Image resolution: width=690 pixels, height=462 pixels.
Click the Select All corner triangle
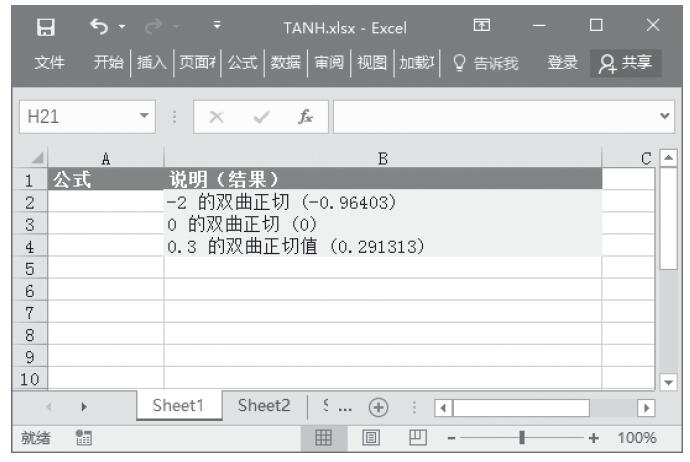click(x=38, y=158)
